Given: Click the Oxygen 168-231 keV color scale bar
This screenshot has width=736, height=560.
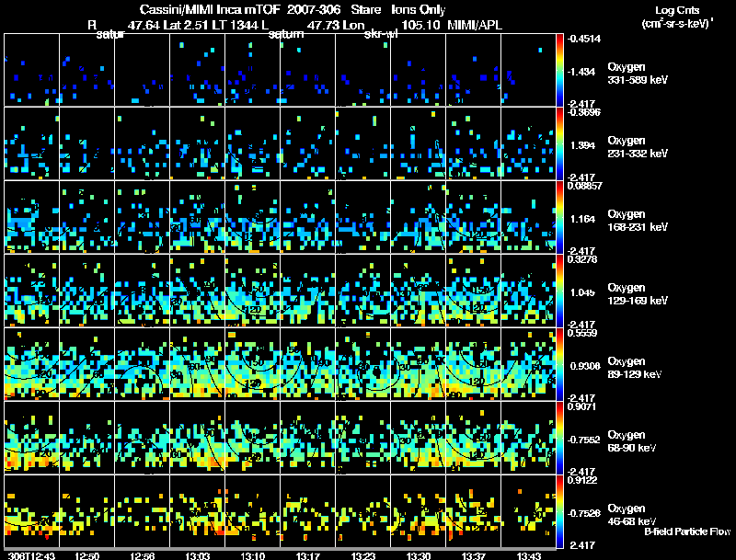Looking at the screenshot, I should click(x=559, y=217).
